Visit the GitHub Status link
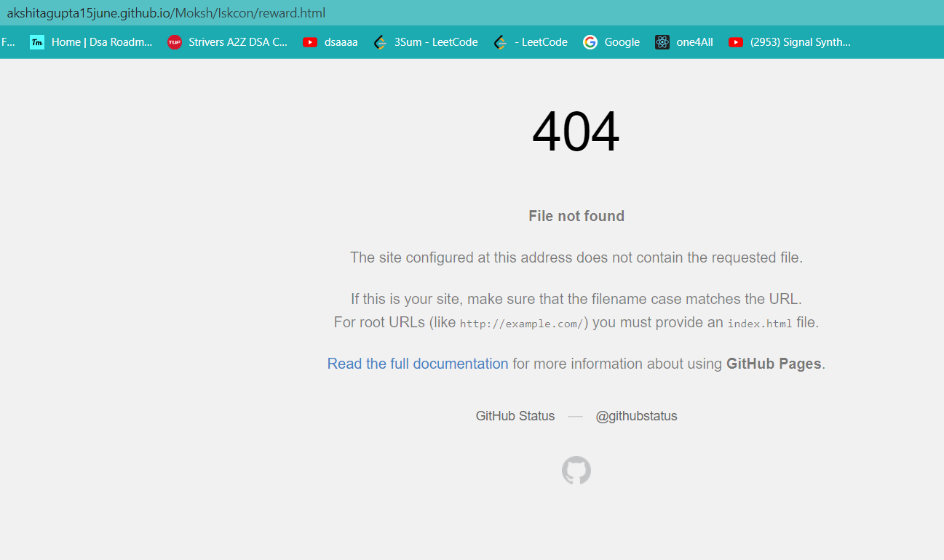944x560 pixels. click(x=515, y=415)
